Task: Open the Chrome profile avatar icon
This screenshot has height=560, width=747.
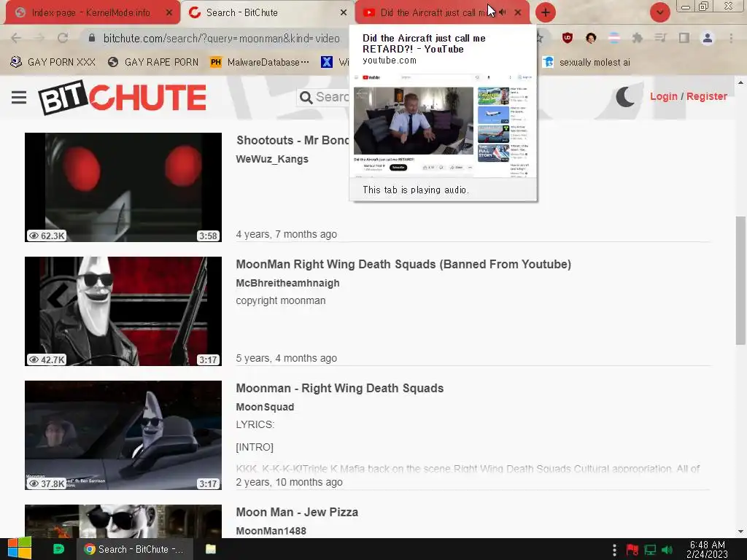Action: click(708, 38)
